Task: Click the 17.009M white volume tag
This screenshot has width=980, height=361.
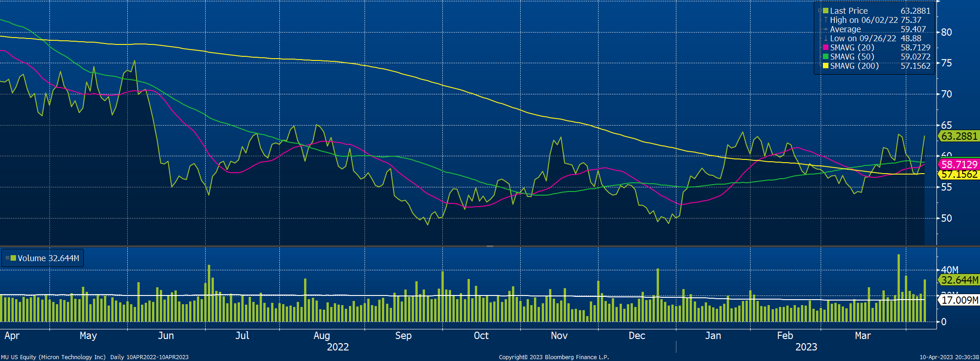Action: pos(959,300)
